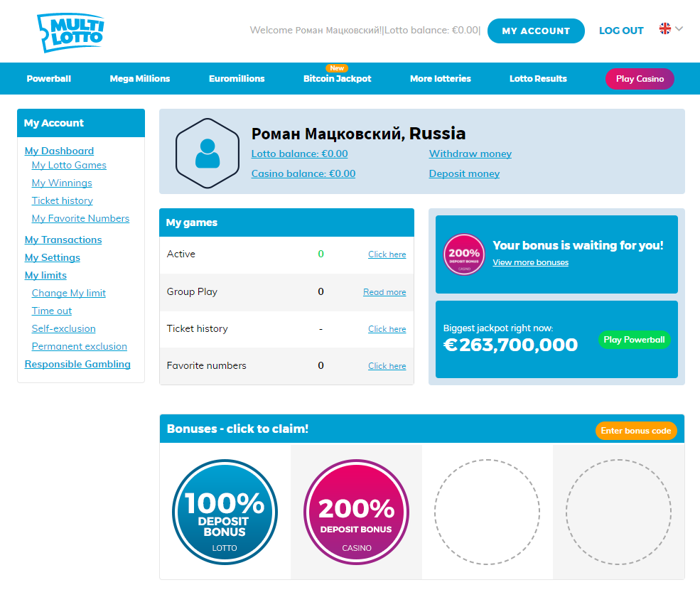The height and width of the screenshot is (607, 700).
Task: Click the LOG OUT link
Action: pos(621,31)
